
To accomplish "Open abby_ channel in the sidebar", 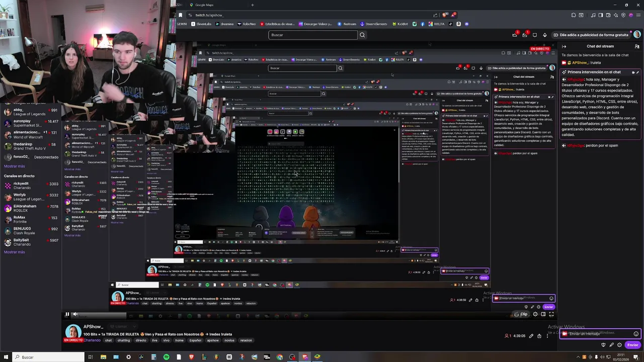I will tap(31, 112).
